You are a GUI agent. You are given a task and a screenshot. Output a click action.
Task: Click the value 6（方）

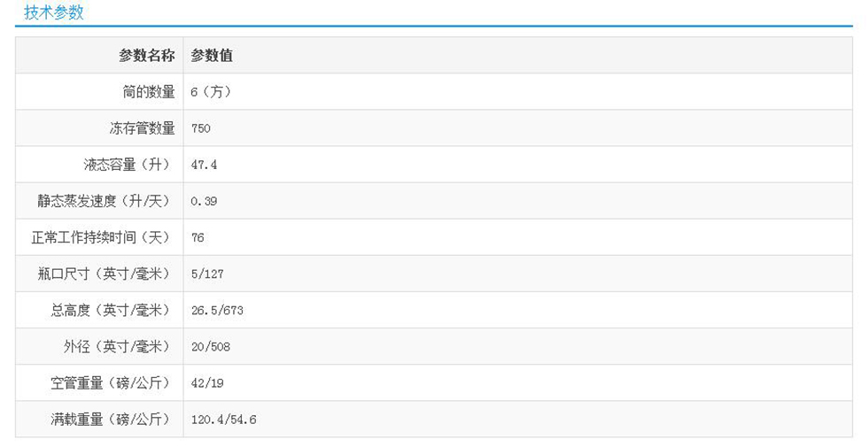click(211, 92)
